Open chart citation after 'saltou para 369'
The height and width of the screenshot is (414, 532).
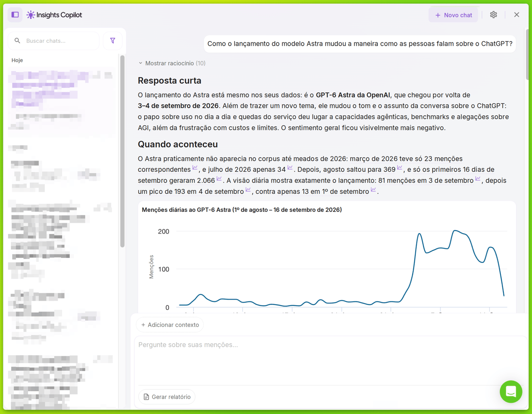pyautogui.click(x=399, y=168)
